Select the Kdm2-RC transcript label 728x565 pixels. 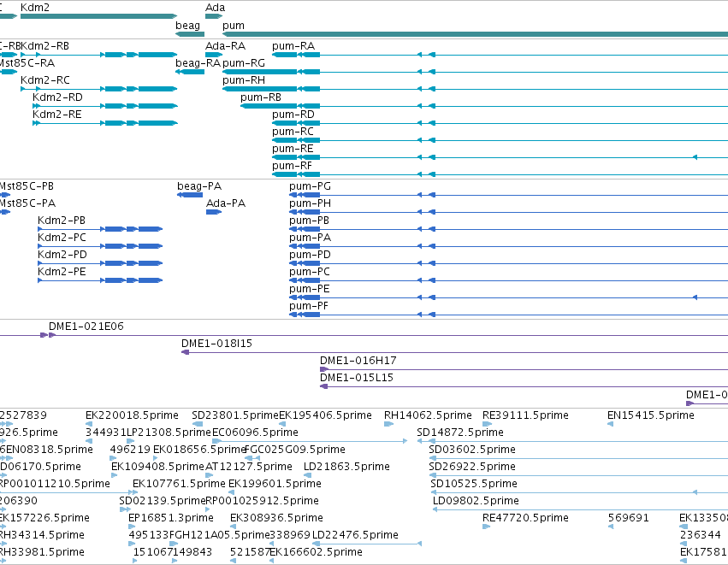point(45,80)
